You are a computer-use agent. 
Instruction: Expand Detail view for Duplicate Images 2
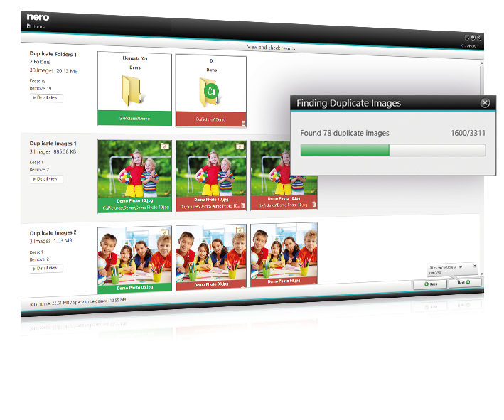pos(46,269)
